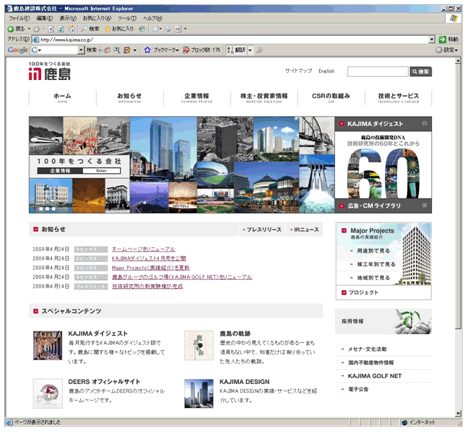Image resolution: width=468 pixels, height=432 pixels.
Task: Click the サイトマップ link
Action: (x=299, y=71)
